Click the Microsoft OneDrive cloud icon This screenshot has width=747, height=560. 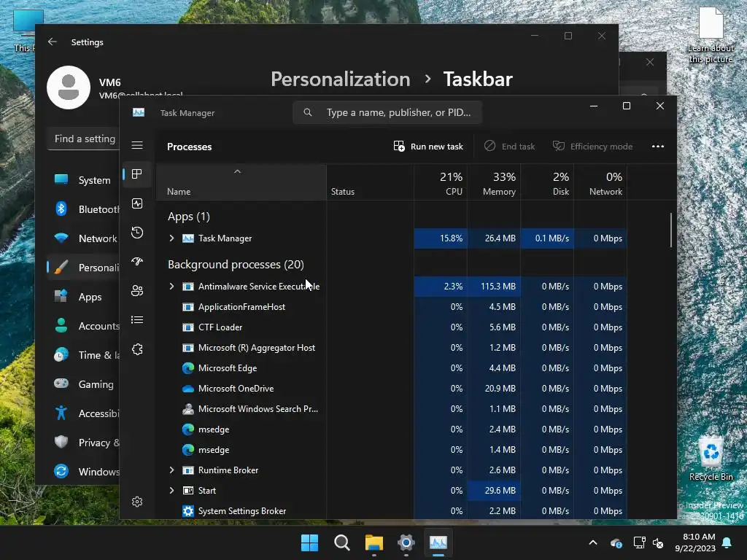coord(188,389)
